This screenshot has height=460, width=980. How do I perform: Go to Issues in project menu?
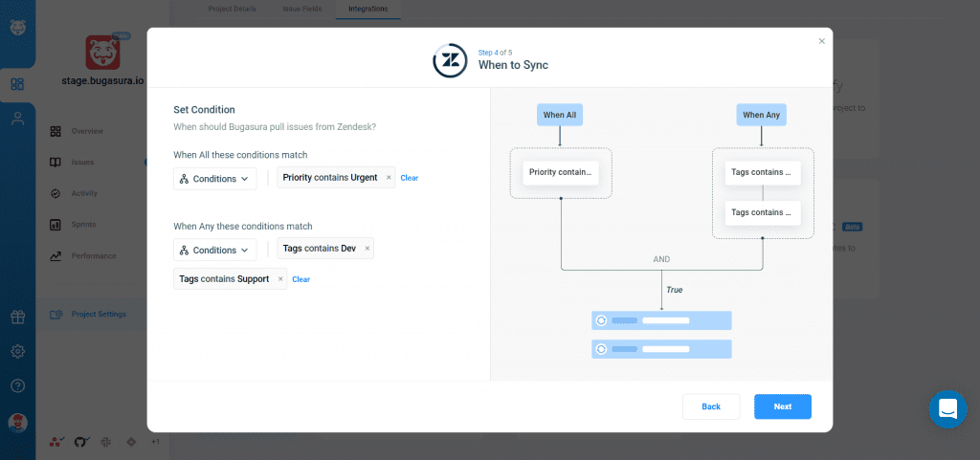82,163
